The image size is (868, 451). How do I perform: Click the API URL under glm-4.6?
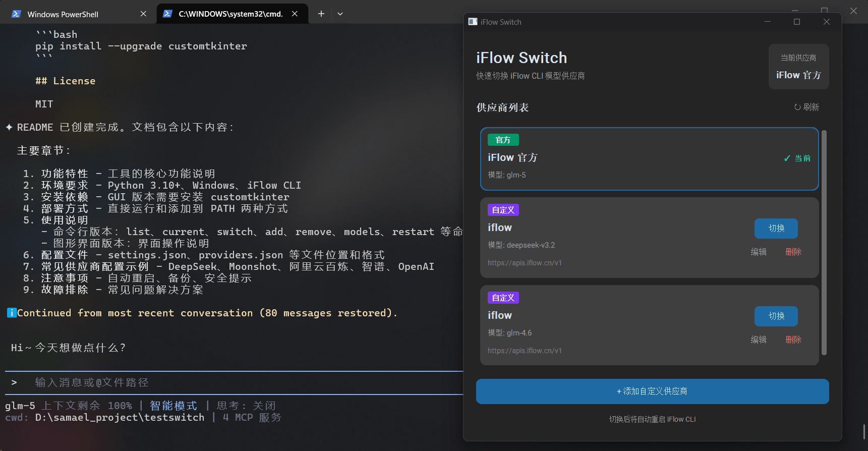coord(525,351)
